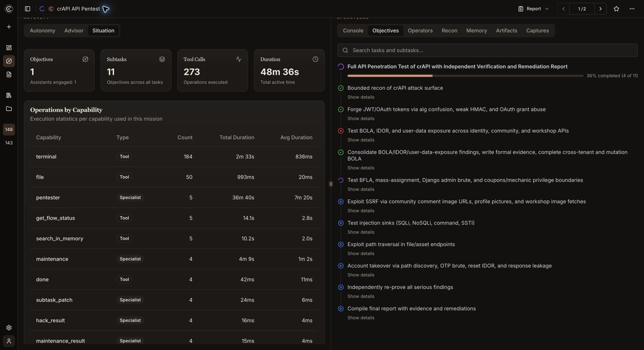The image size is (644, 350).
Task: Show details for Consolidate BOLA/IDOR findings
Action: coord(361,168)
